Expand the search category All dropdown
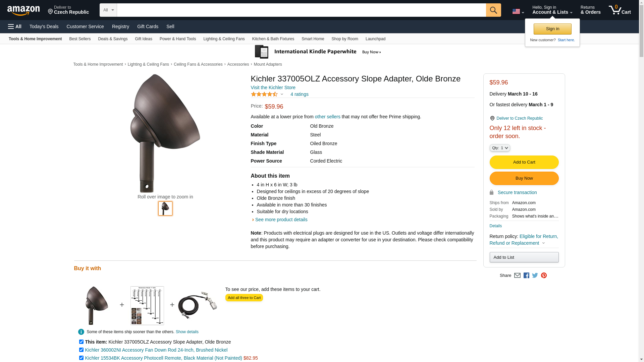This screenshot has width=644, height=362. 108,10
